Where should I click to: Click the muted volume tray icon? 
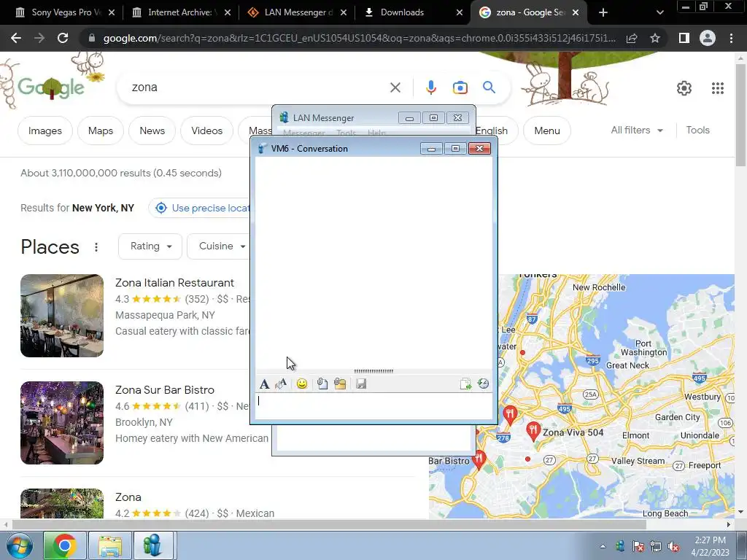(673, 547)
